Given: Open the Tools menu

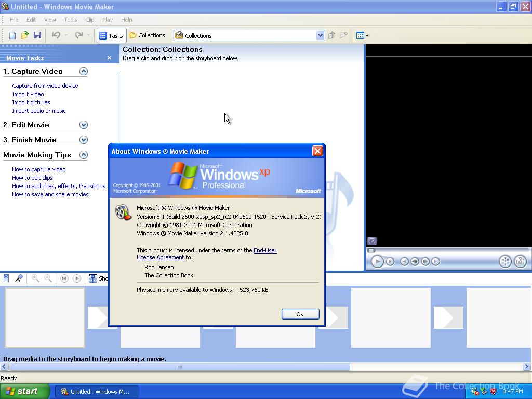Looking at the screenshot, I should 71,20.
